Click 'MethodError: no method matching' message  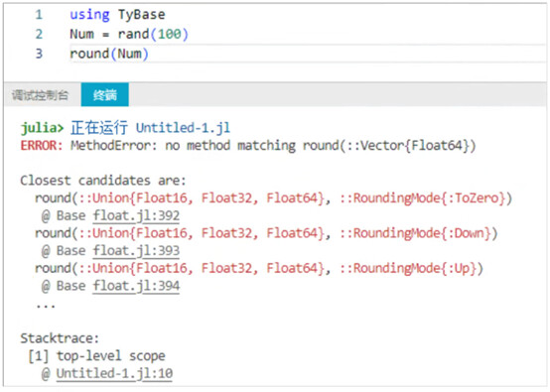pyautogui.click(x=183, y=146)
